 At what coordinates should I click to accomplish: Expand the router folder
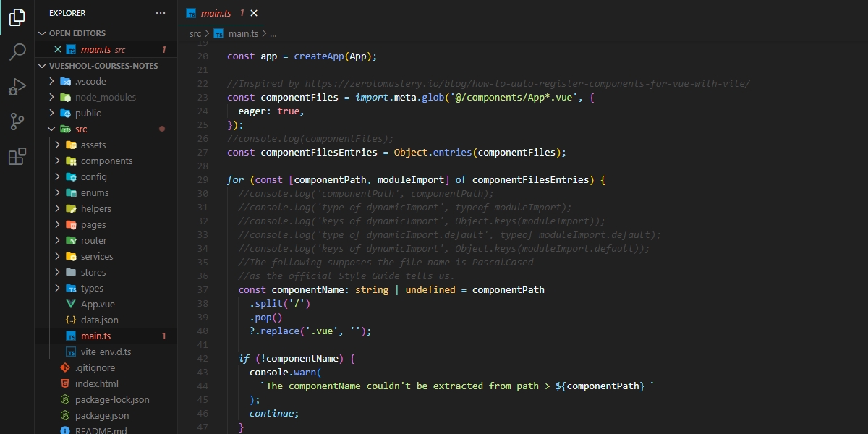93,241
